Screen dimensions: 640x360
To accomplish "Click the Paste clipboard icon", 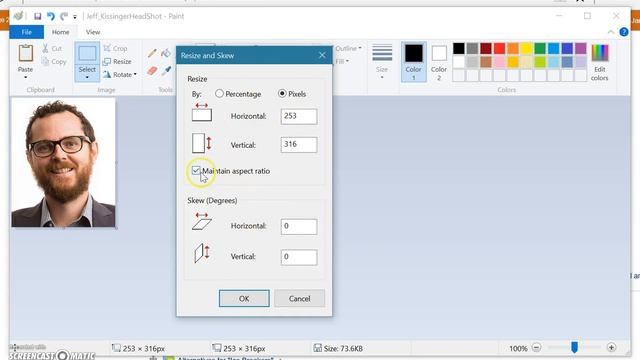I will click(25, 53).
